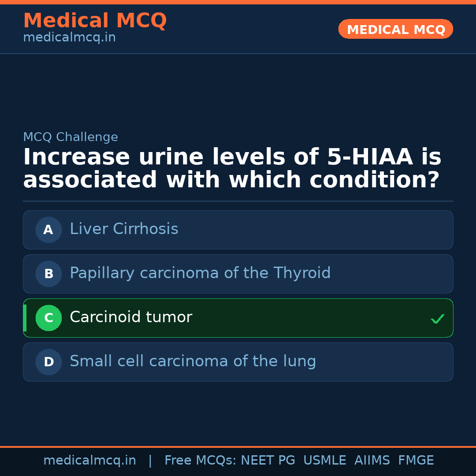The height and width of the screenshot is (476, 476).
Task: Click the green checkmark icon
Action: tap(437, 319)
